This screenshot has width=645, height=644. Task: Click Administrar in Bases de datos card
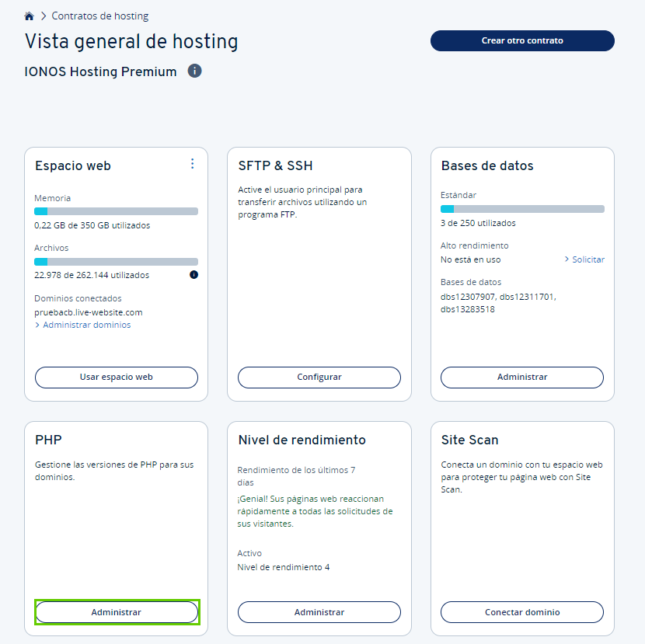pyautogui.click(x=522, y=377)
